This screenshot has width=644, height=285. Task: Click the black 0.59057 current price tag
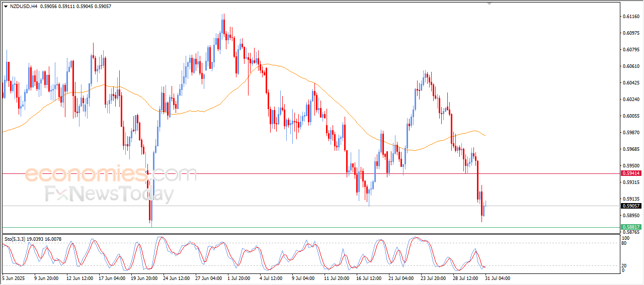(631, 206)
